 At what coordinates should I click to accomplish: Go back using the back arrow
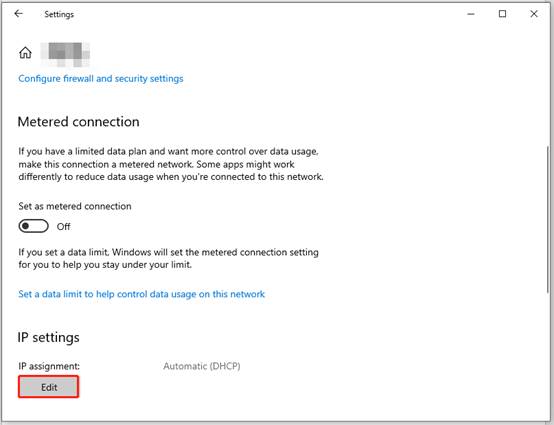coord(18,14)
